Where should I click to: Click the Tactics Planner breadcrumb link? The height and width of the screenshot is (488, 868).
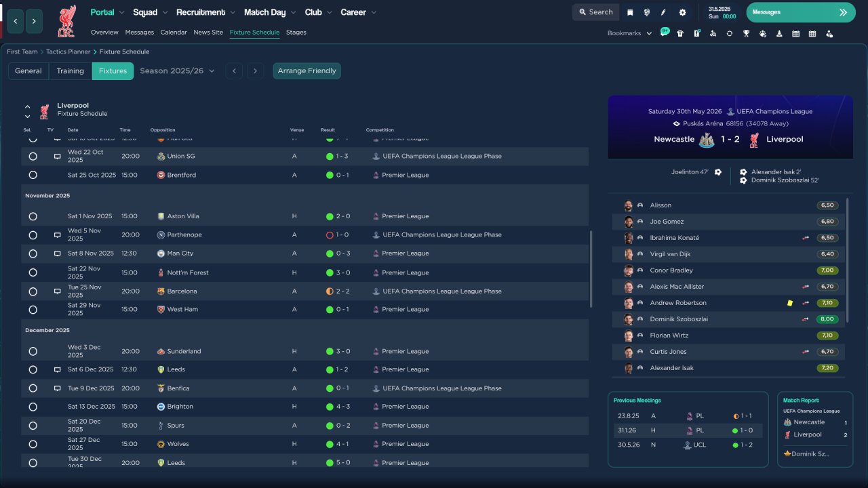(68, 52)
